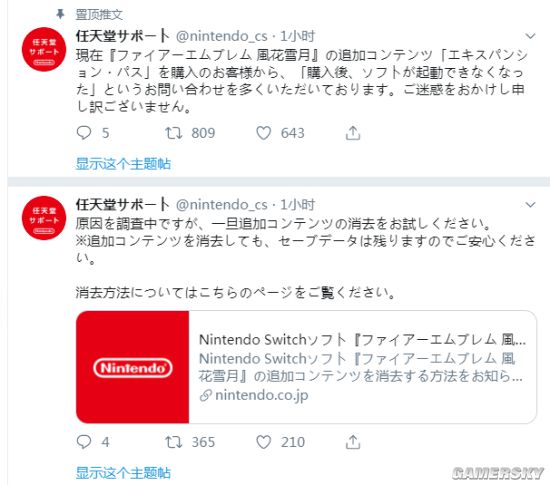
Task: Retweet the second tweet showing 365
Action: [x=174, y=442]
